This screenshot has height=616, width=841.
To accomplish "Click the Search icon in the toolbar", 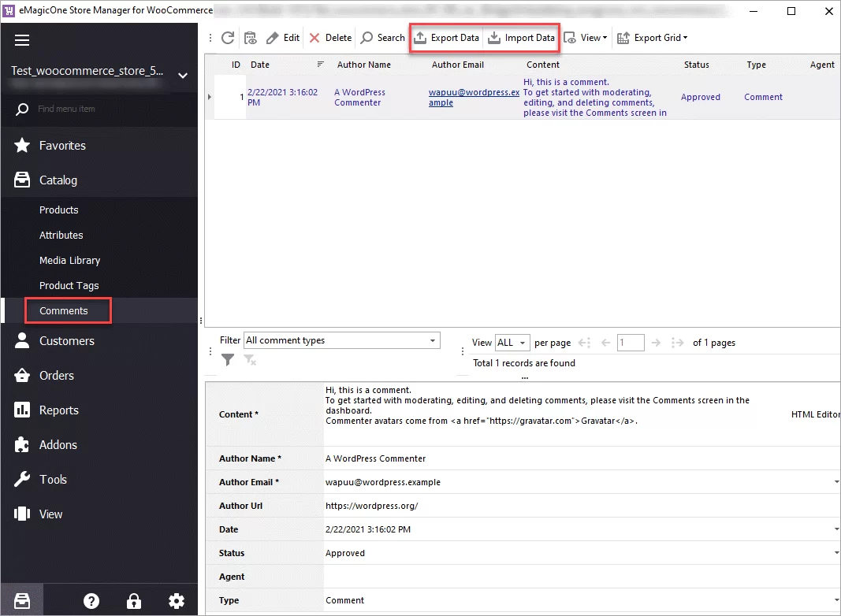I will 381,37.
